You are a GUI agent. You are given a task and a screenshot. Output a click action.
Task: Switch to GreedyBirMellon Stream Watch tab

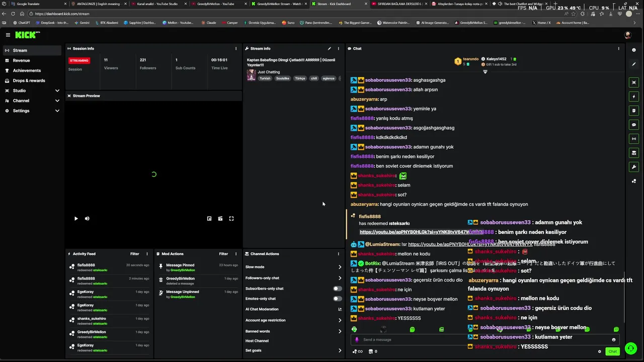[x=278, y=4]
